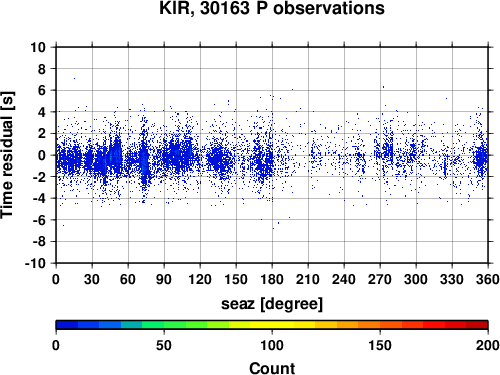Click the x-axis tick label 90

164,279
